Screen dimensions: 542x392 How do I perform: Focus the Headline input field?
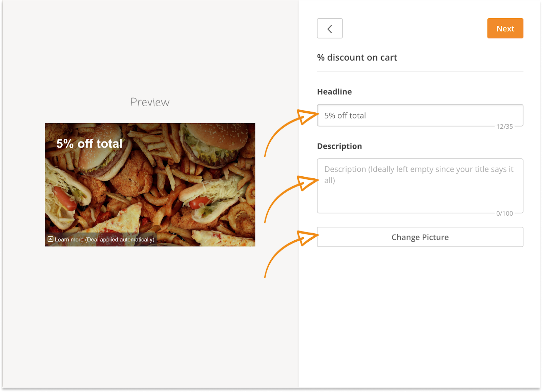(x=420, y=115)
